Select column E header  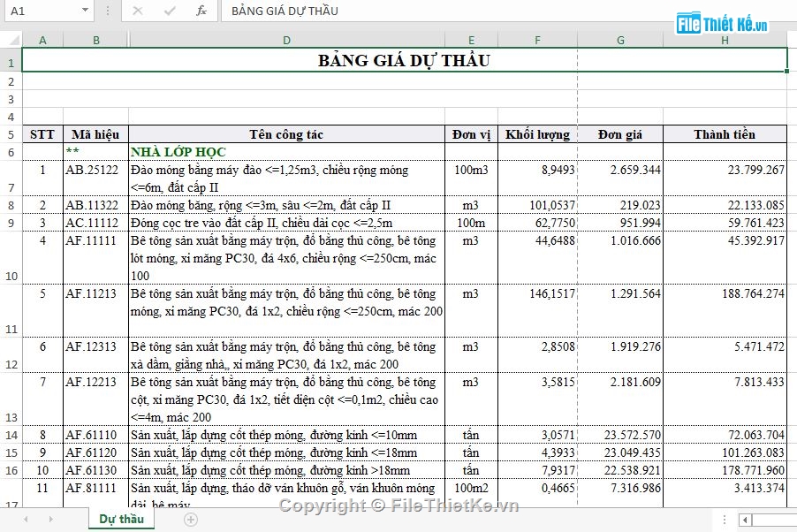[x=471, y=40]
